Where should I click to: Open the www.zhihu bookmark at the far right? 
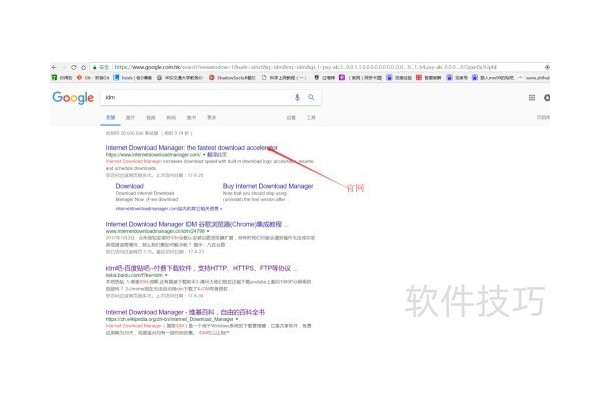(535, 77)
